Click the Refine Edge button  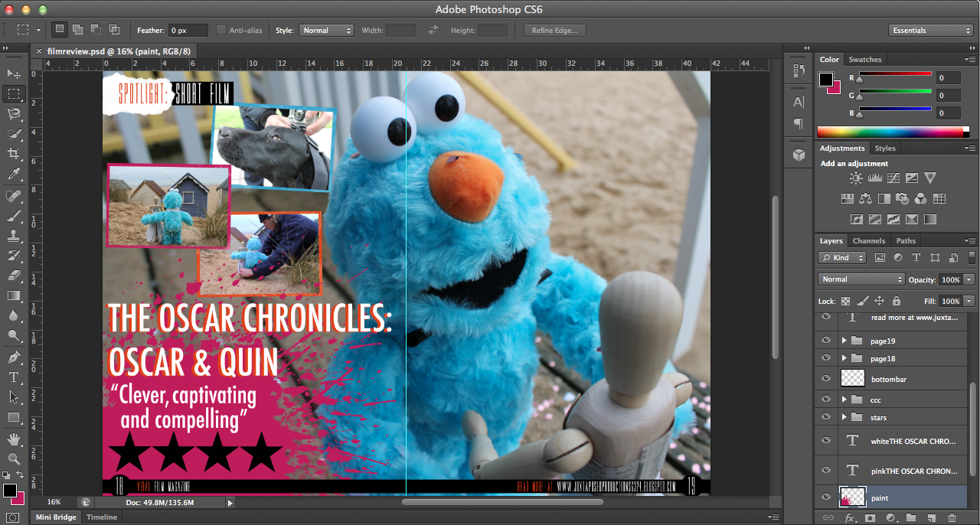[x=555, y=31]
